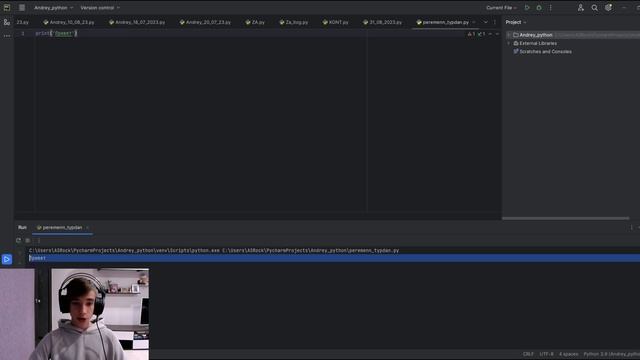Go to previous highlighted problem arrow
640x360 pixels.
coord(491,34)
